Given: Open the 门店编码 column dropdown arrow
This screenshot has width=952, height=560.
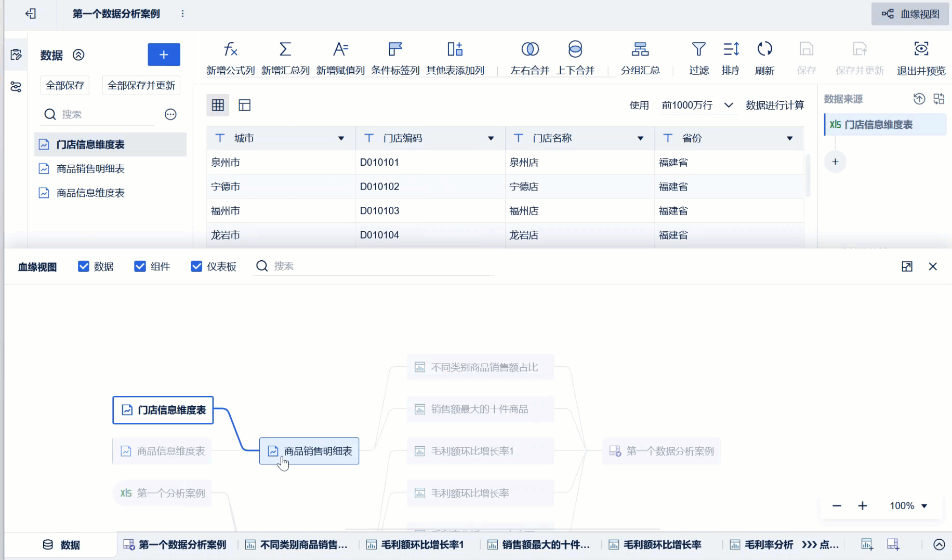Looking at the screenshot, I should pos(491,138).
